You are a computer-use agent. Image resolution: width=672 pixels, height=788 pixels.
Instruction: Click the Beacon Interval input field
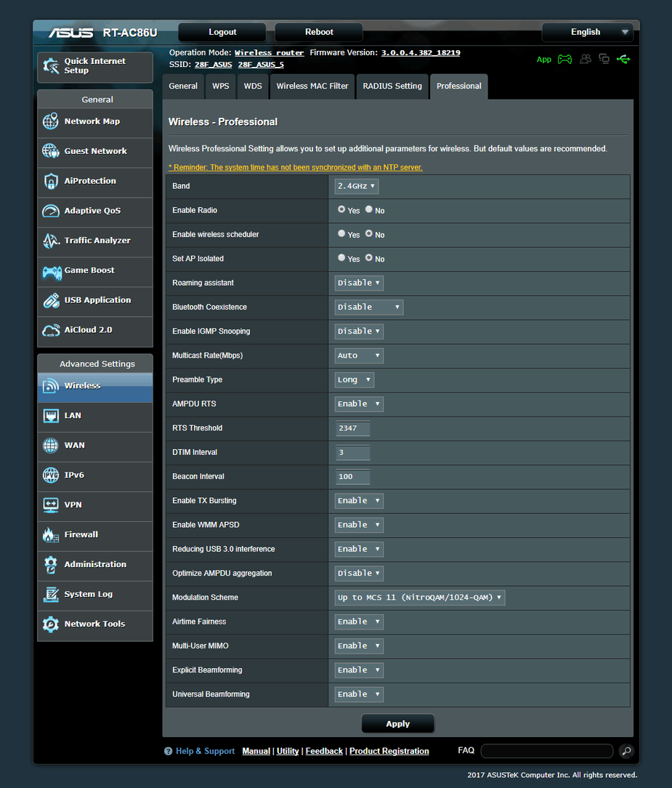352,476
